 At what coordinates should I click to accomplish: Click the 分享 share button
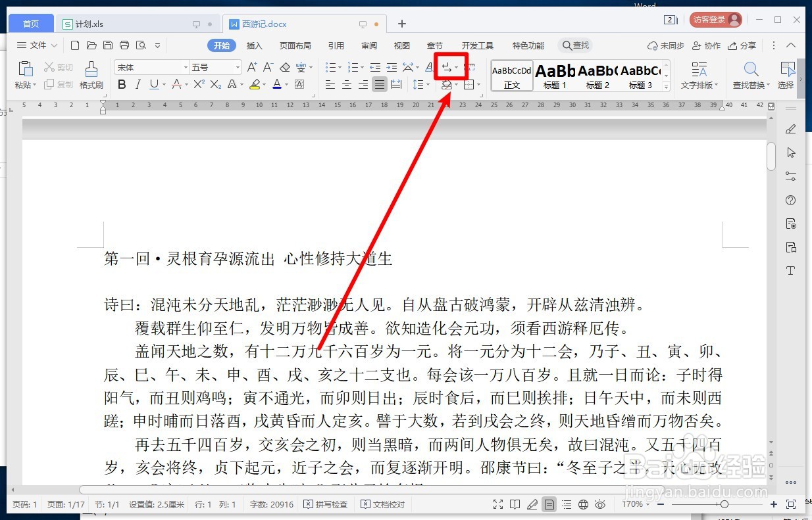click(742, 45)
